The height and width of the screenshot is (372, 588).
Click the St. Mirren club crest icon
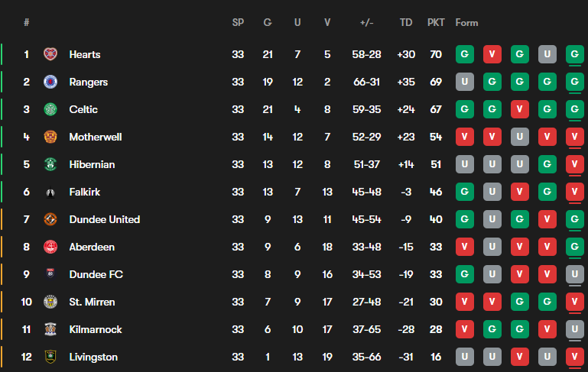(50, 302)
